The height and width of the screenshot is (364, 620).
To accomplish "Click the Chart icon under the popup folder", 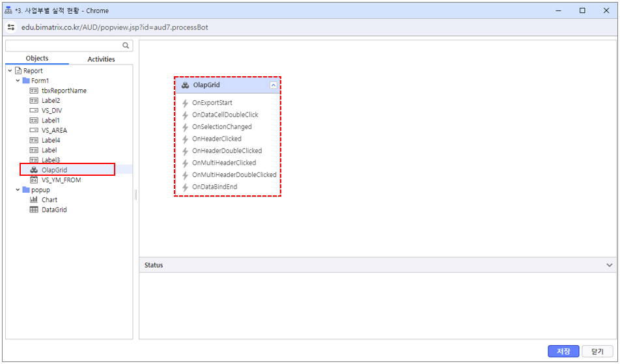I will tap(34, 200).
